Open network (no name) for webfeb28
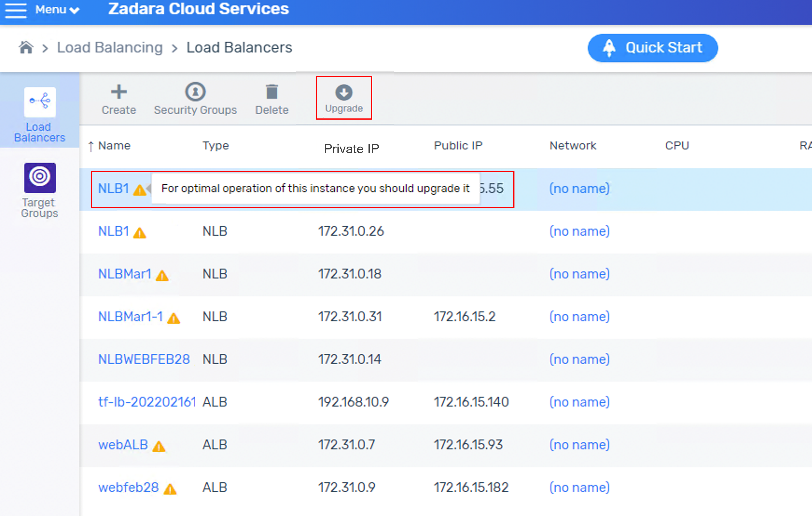 (579, 488)
